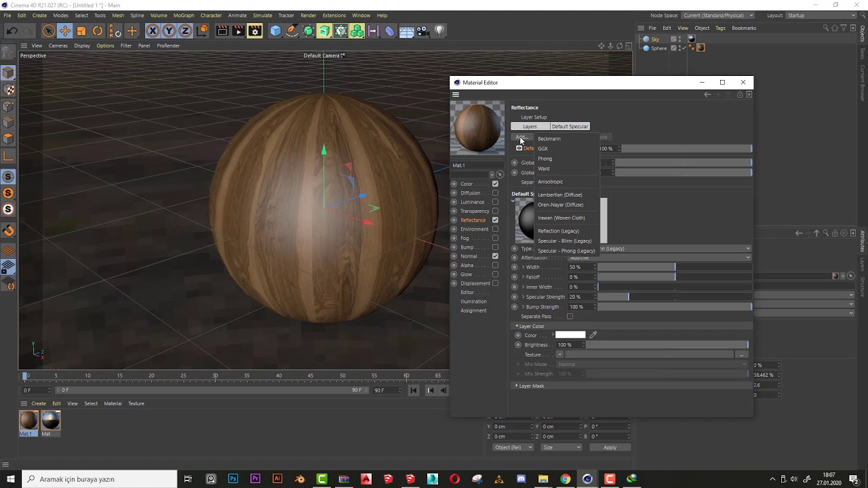The height and width of the screenshot is (488, 868).
Task: Add a Cube primitive object
Action: coord(275,30)
